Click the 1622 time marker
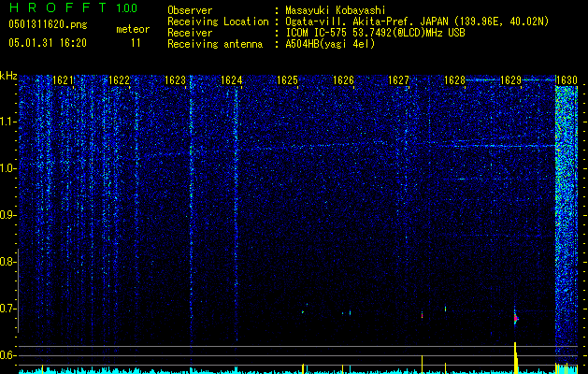The height and width of the screenshot is (374, 588). click(x=119, y=80)
